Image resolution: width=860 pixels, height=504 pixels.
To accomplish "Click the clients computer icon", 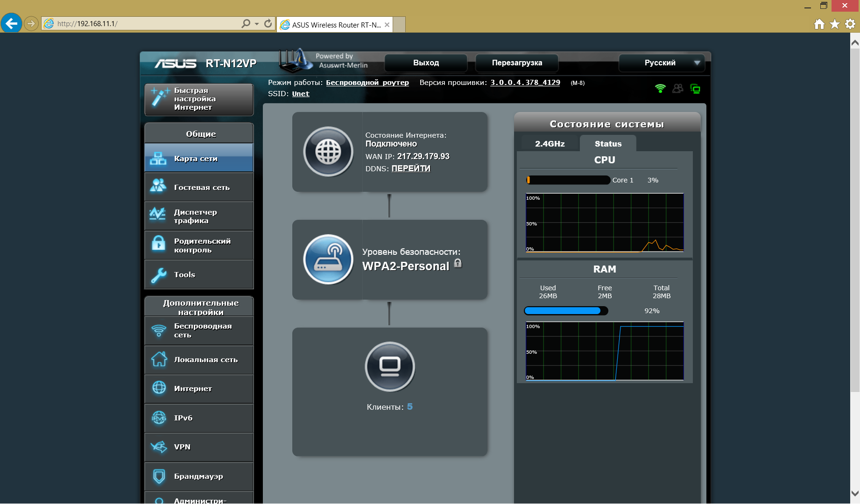I will coord(389,367).
